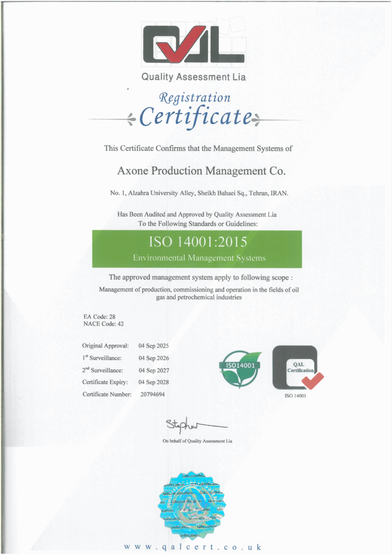Click the '2nd Surveillance:' label
Screen dimensions: 392x555
[x=103, y=370]
